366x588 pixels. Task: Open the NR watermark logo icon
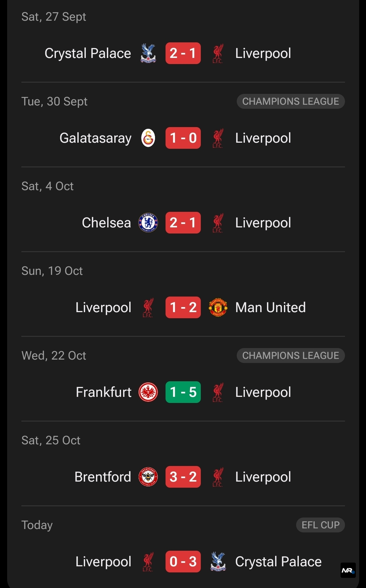pyautogui.click(x=348, y=570)
